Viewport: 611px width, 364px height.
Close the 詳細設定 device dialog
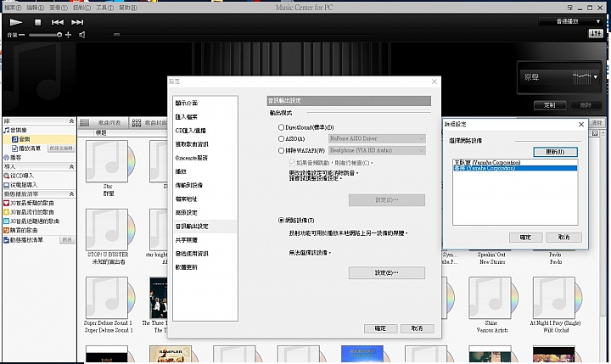[x=581, y=125]
